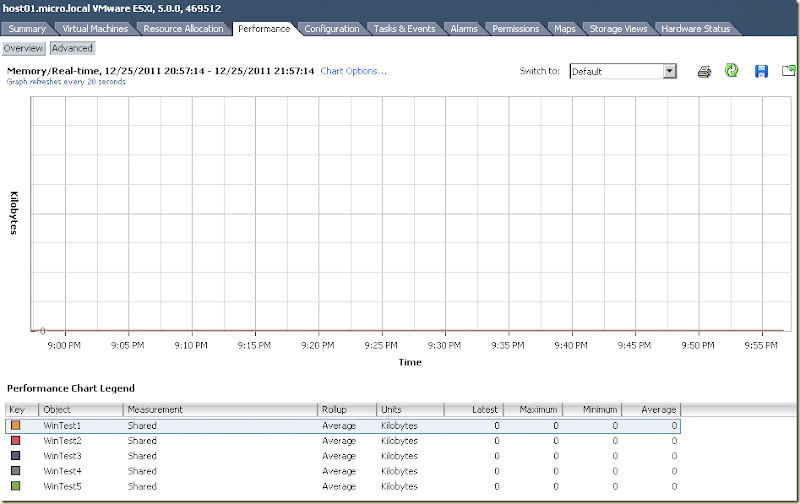Open the Alarms tab
Screen dimensions: 800x504
coord(464,29)
